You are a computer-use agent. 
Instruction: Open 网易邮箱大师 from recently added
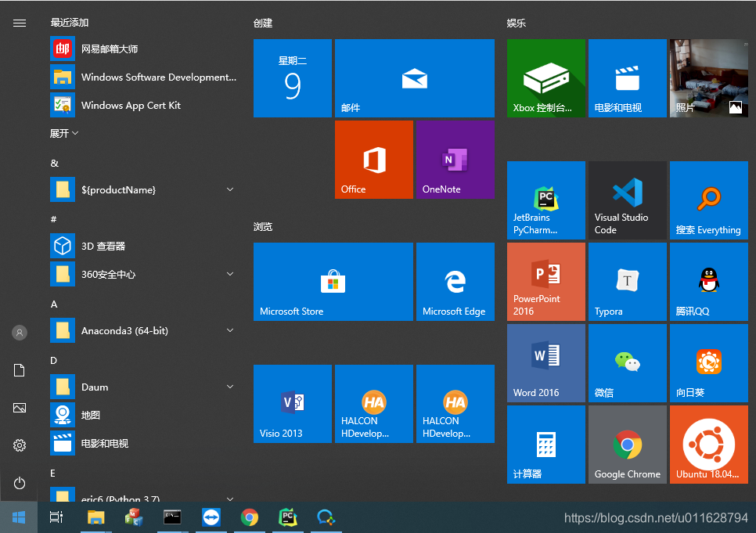(145, 49)
